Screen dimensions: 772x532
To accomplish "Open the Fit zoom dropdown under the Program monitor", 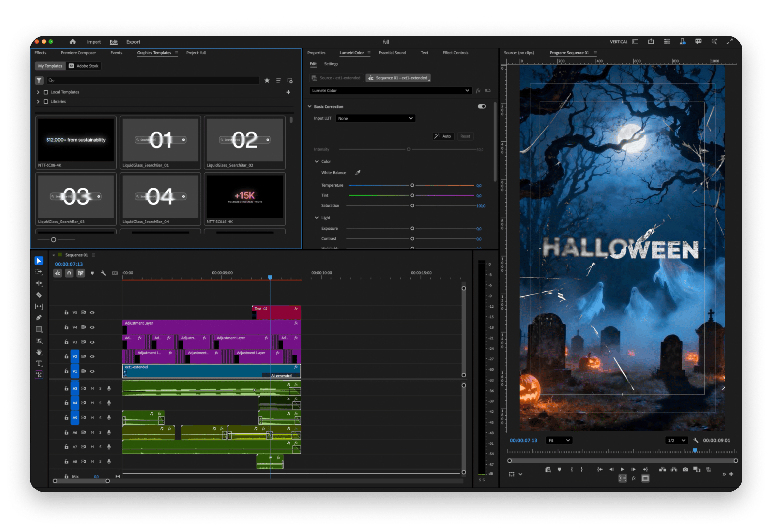I will click(x=559, y=440).
